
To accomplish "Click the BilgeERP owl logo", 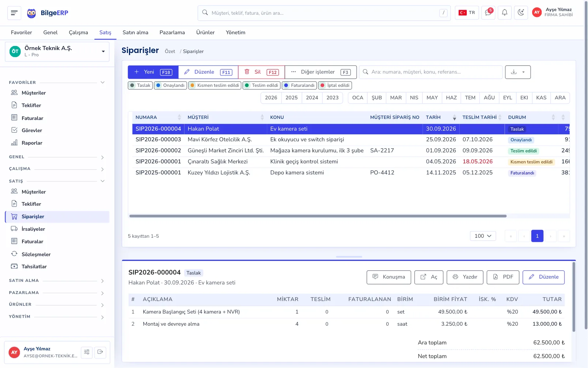I will tap(32, 13).
